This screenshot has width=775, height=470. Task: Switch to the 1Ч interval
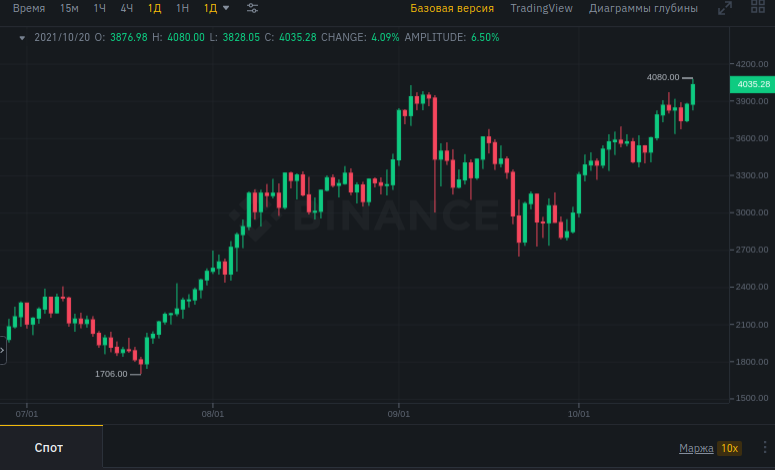(x=100, y=8)
